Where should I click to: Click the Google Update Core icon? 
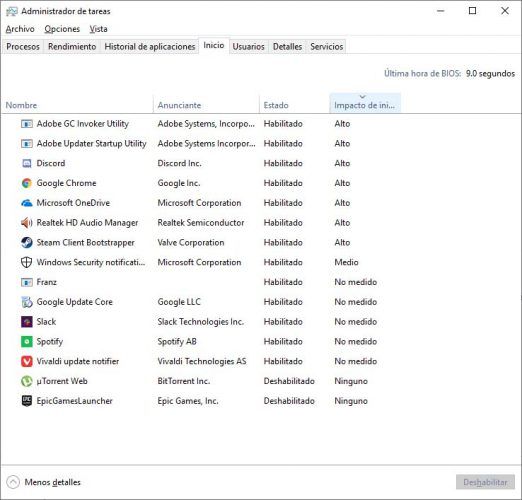27,302
